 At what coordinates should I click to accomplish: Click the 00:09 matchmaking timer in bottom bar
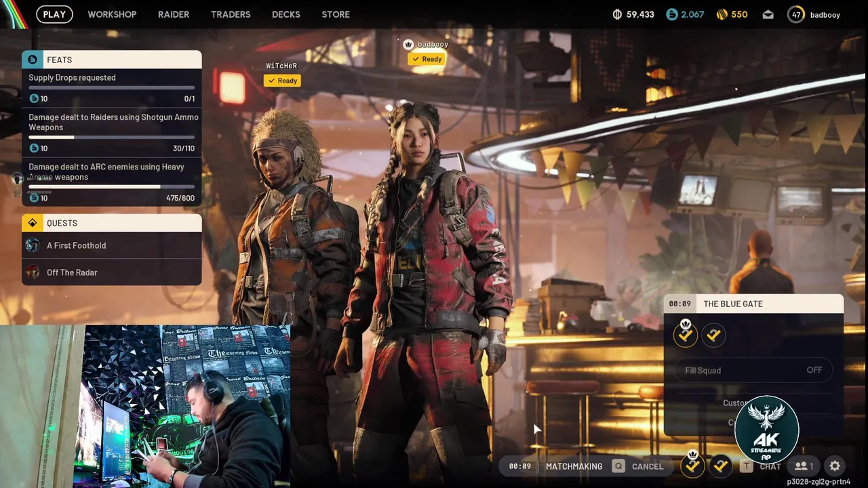click(x=520, y=466)
